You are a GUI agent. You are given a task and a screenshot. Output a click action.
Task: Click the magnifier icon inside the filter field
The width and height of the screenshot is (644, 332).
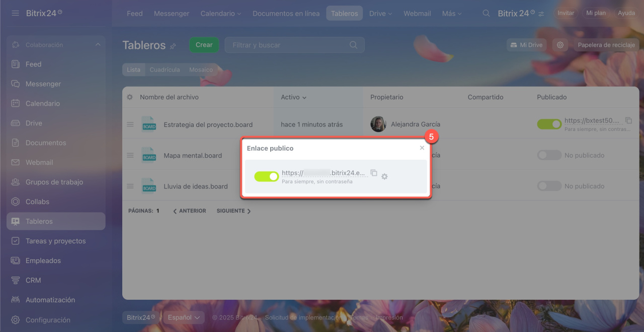point(354,45)
